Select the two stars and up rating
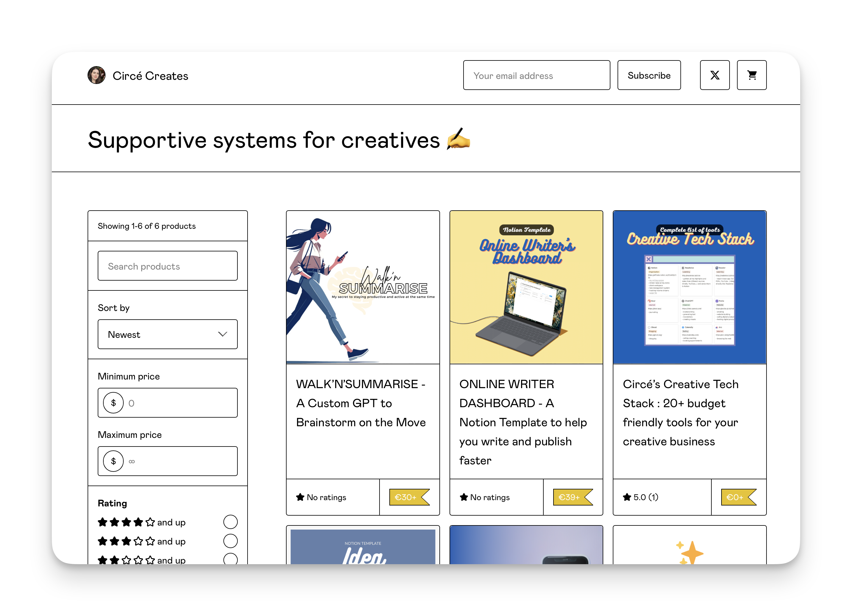The width and height of the screenshot is (852, 616). point(230,559)
